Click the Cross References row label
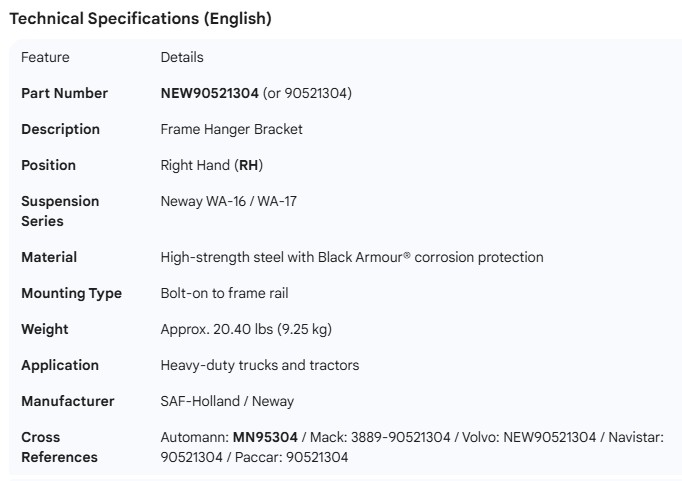682x481 pixels. (x=59, y=447)
